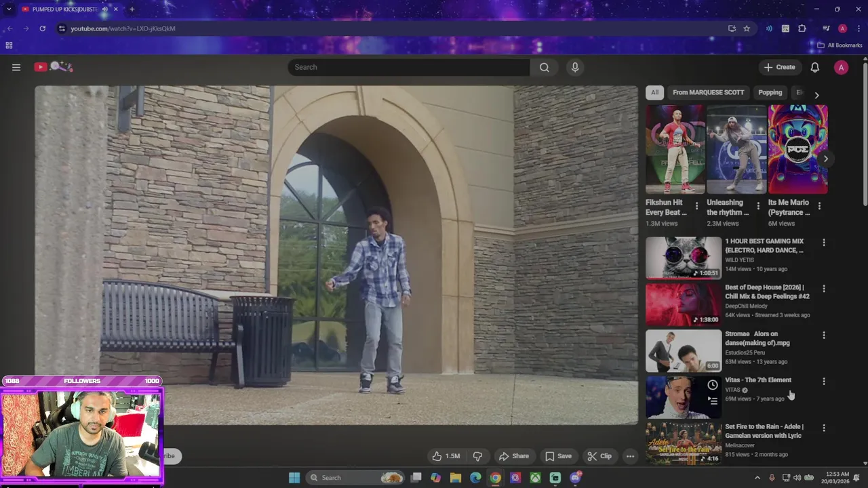This screenshot has width=868, height=488.
Task: Open more actions under the video
Action: click(630, 456)
